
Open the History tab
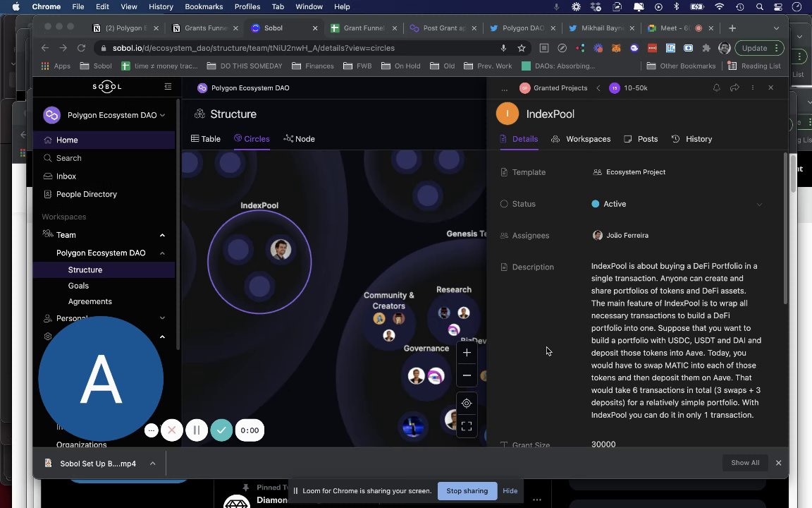692,139
